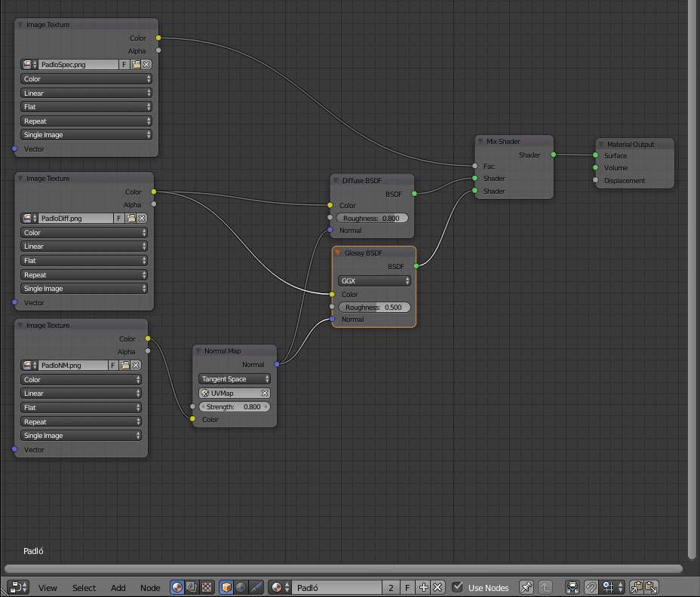Toggle fake user F on PadloSpec.png
Viewport: 700px width, 597px height.
tap(124, 65)
